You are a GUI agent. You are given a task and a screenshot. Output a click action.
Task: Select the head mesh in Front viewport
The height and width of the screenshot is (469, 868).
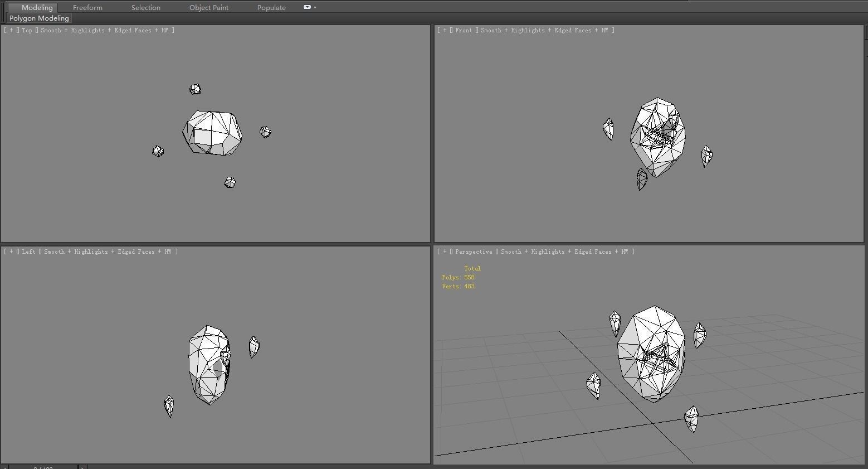point(657,137)
